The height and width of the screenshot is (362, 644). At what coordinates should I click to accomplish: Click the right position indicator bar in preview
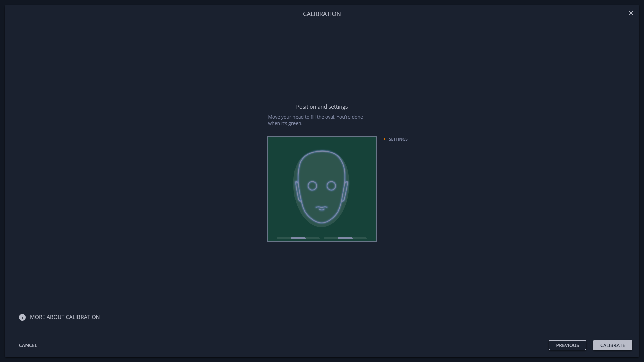(x=345, y=238)
